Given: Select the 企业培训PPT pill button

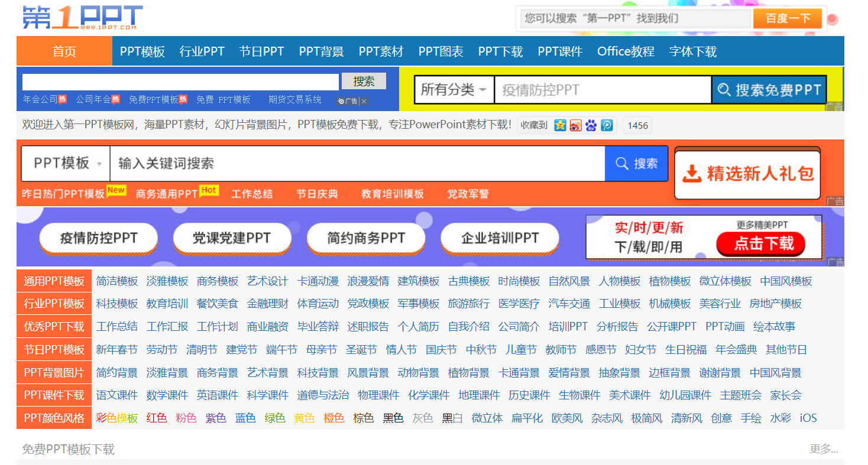Looking at the screenshot, I should [500, 238].
